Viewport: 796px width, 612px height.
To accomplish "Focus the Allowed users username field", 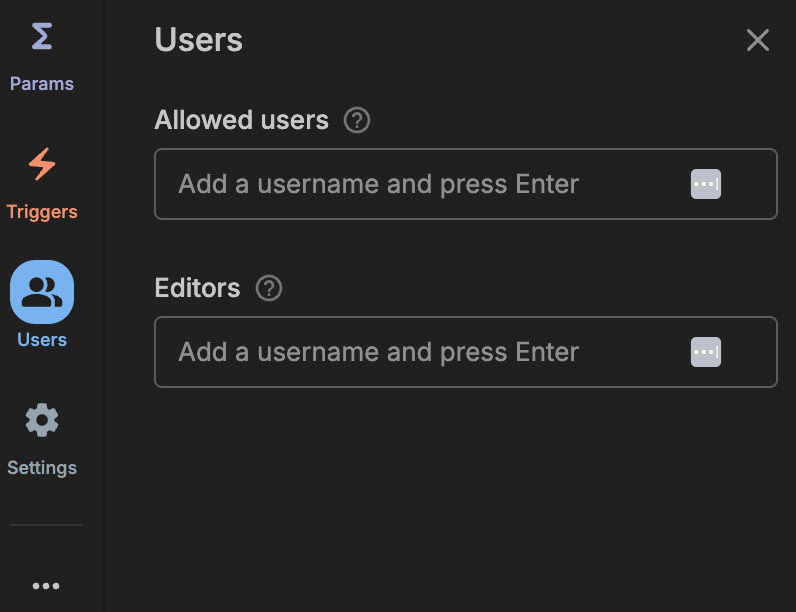I will [x=466, y=184].
